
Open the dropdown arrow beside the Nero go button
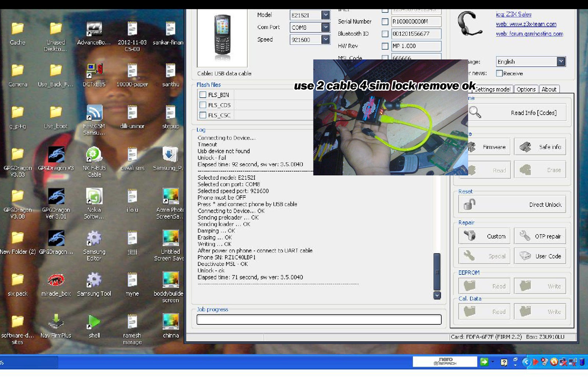tap(492, 362)
